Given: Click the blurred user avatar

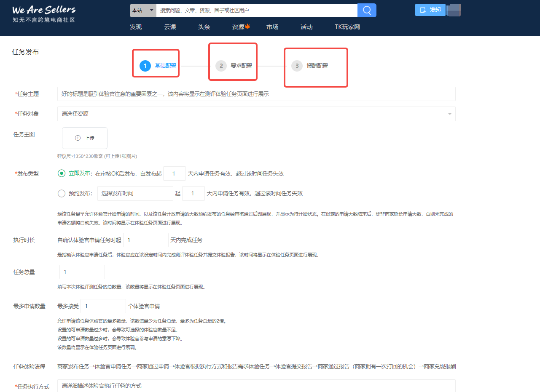Looking at the screenshot, I should (x=454, y=10).
